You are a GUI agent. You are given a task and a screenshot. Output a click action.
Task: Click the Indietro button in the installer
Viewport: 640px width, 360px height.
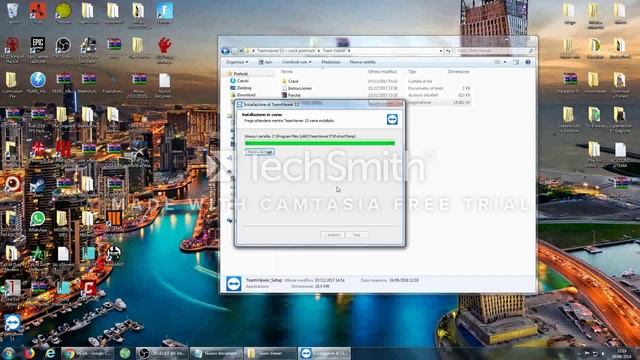333,235
